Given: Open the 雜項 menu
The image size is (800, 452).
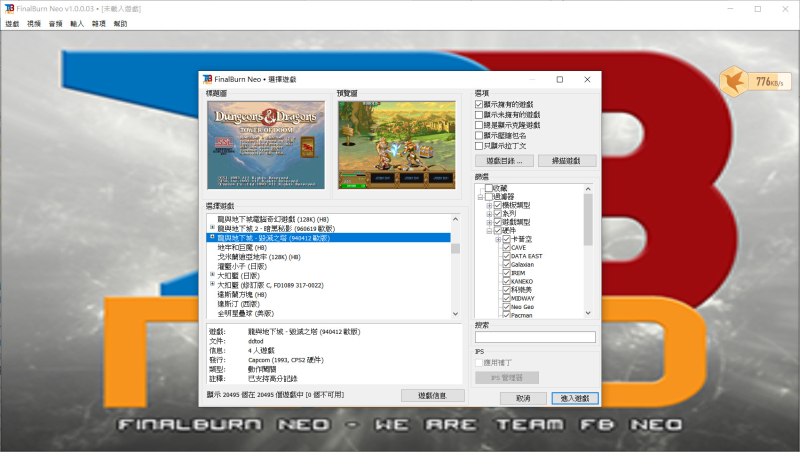Looking at the screenshot, I should (99, 23).
